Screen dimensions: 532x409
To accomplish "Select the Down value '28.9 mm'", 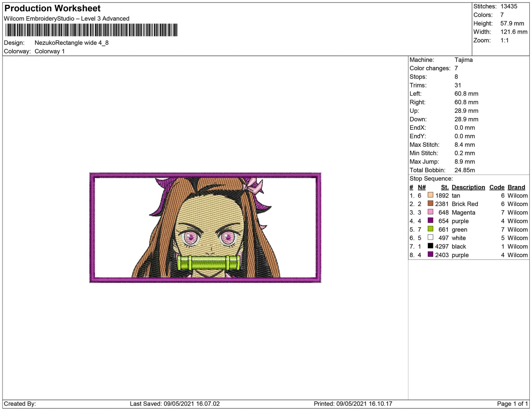I will pos(466,119).
